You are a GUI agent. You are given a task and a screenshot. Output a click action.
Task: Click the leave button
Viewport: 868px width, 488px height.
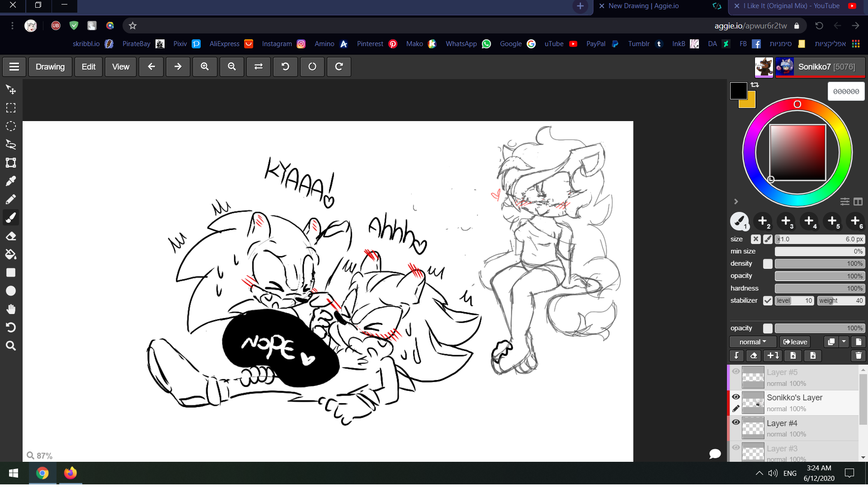[x=795, y=342]
